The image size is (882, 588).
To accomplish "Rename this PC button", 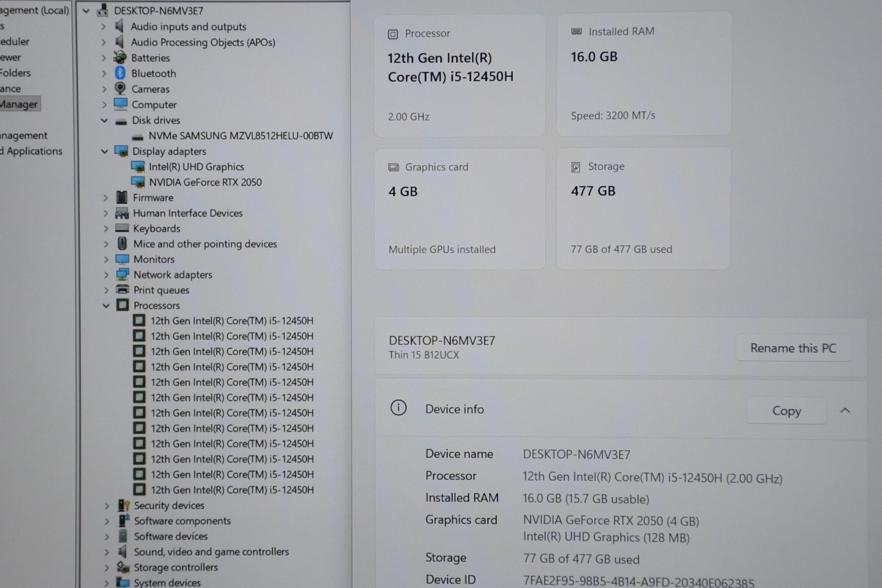I will (x=793, y=348).
